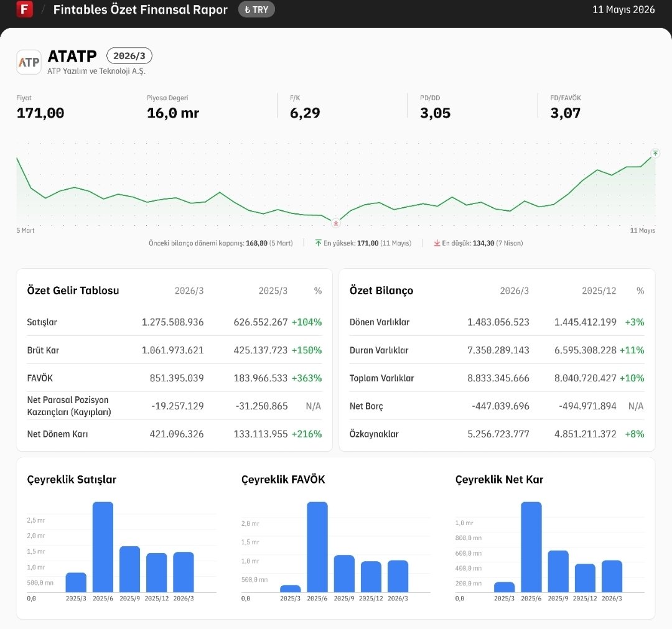Click the red Fintables F logo
This screenshot has height=629, width=672.
[24, 9]
